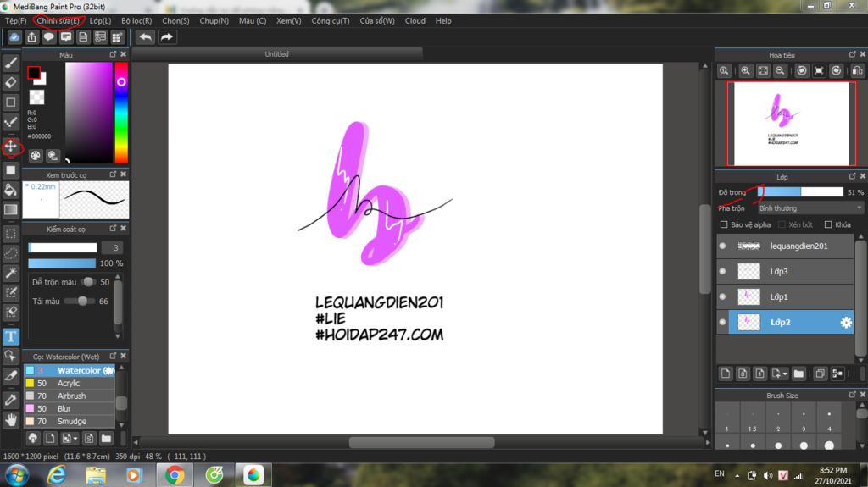Click the rainbow hue bar

click(121, 113)
